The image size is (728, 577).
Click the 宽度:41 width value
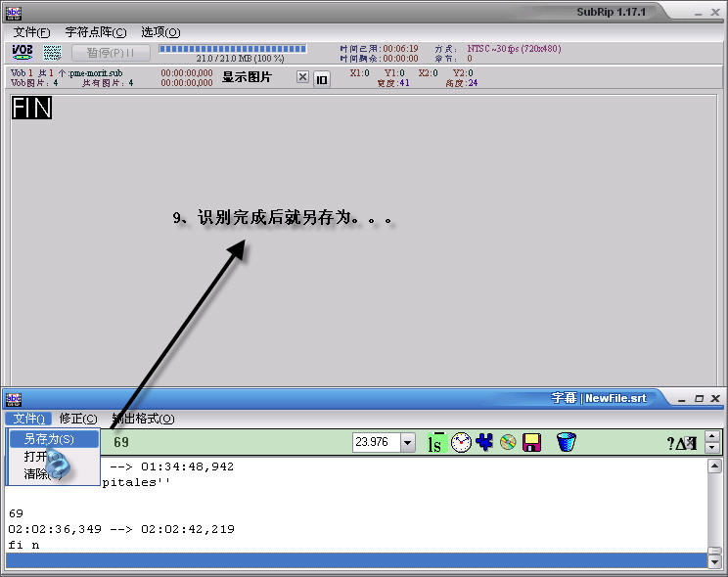pyautogui.click(x=393, y=83)
